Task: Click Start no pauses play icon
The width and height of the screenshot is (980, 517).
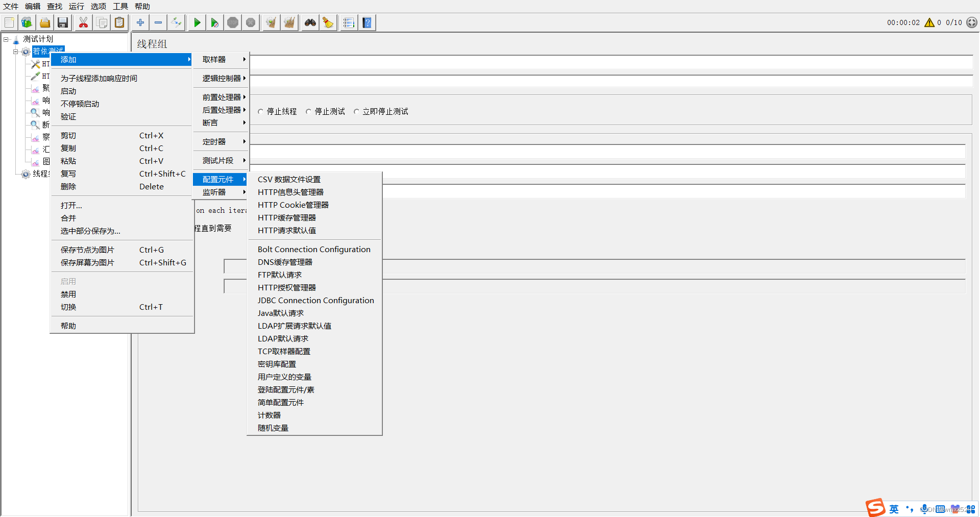Action: (x=214, y=22)
